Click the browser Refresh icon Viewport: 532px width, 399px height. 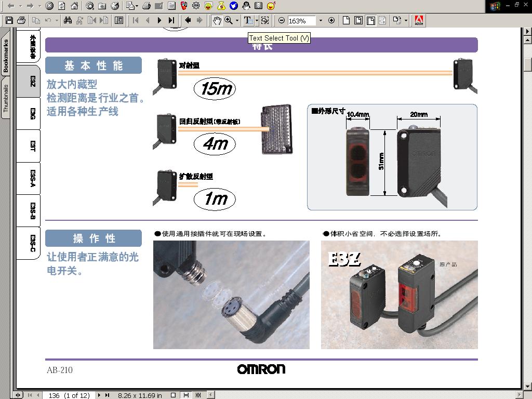click(x=62, y=6)
